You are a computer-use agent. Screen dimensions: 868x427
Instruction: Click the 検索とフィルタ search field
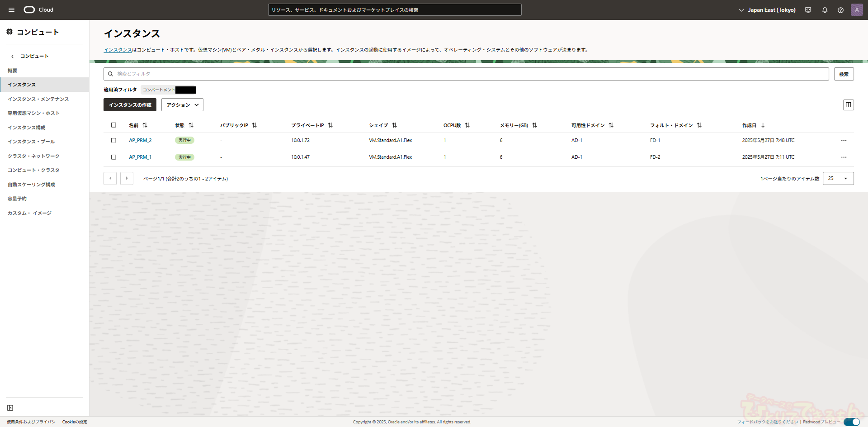466,74
